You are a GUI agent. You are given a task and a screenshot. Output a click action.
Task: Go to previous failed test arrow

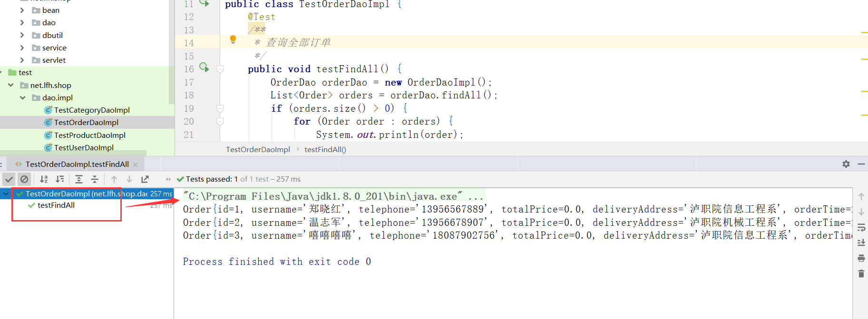point(114,179)
